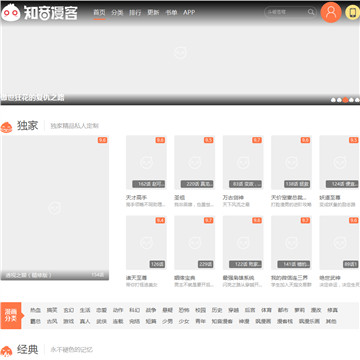The width and height of the screenshot is (360, 360).
Task: Open 我的微信连三界 cover thumbnail
Action: pos(291,243)
